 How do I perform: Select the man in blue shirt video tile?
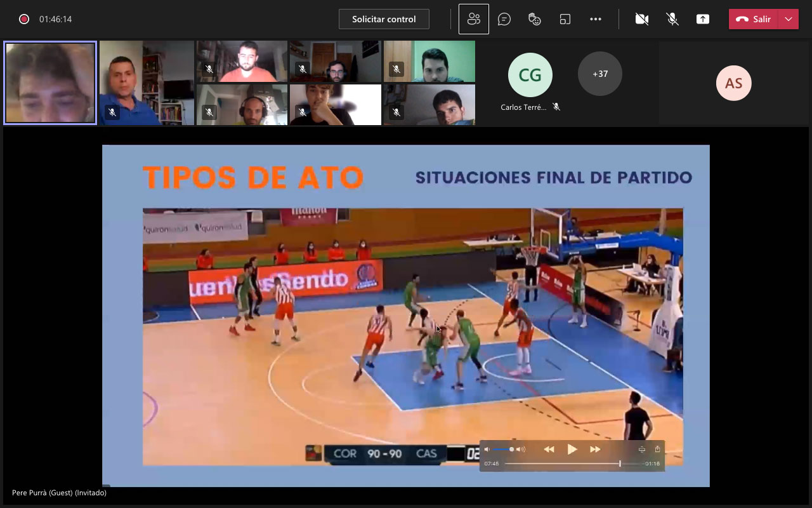147,83
